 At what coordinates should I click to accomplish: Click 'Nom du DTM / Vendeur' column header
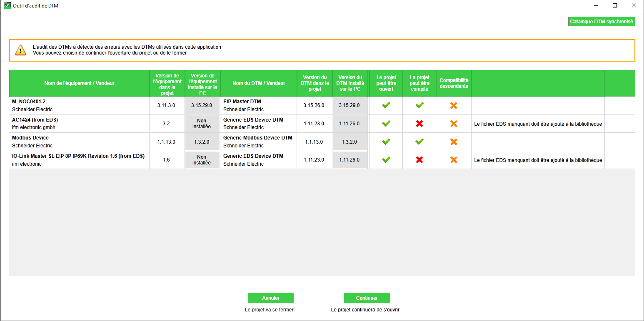point(259,83)
